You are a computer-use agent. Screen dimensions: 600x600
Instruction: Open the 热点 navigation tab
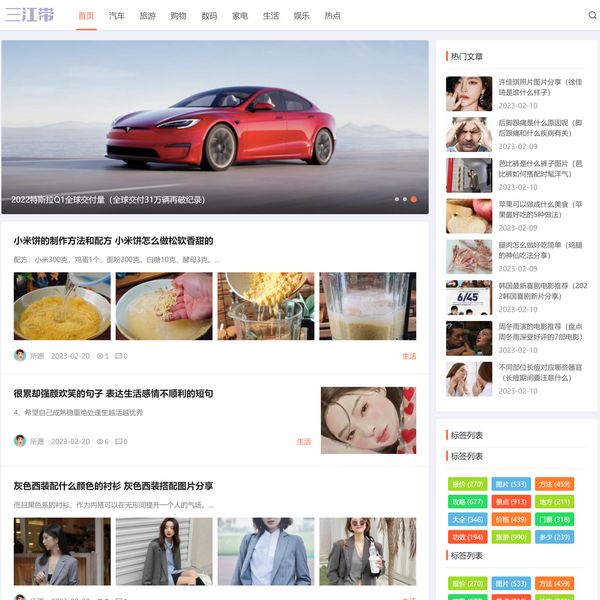tap(332, 16)
